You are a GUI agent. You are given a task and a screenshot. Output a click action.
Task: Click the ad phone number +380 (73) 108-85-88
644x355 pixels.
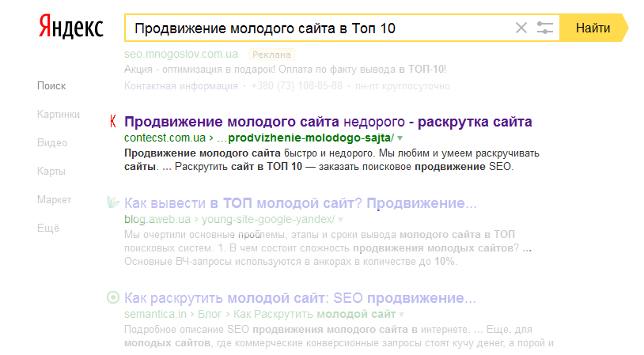pyautogui.click(x=297, y=85)
